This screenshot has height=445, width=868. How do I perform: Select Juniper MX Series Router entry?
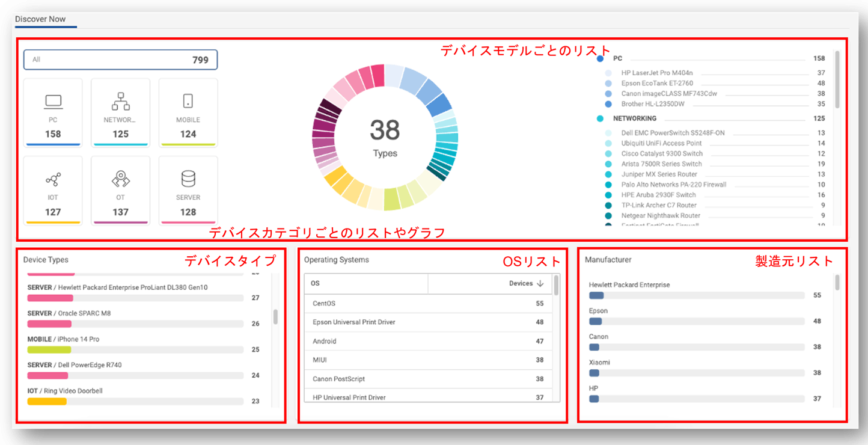[x=714, y=174]
